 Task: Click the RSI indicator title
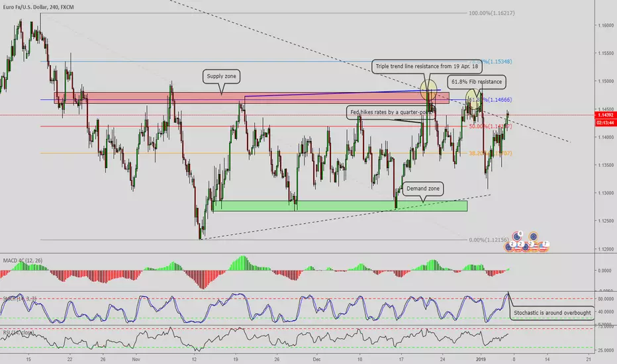click(x=19, y=332)
